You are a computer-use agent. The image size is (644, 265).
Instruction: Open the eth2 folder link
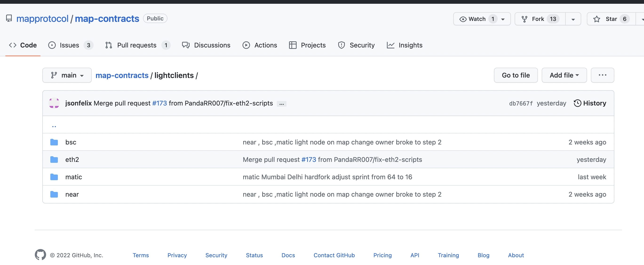pos(72,159)
